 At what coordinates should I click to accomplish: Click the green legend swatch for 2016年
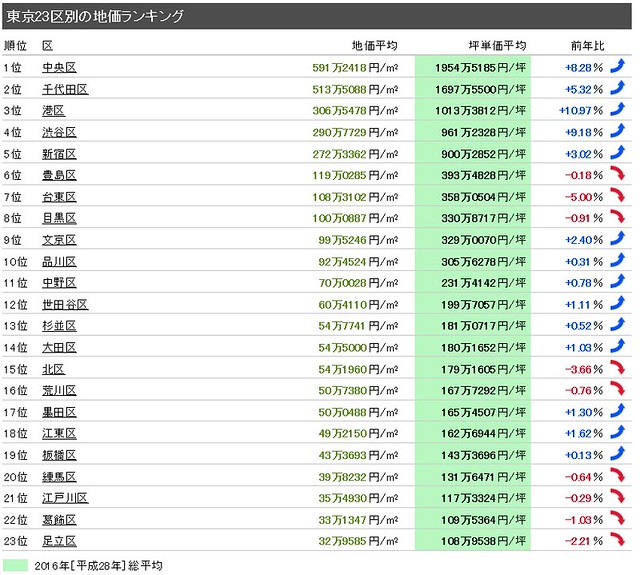(x=15, y=565)
